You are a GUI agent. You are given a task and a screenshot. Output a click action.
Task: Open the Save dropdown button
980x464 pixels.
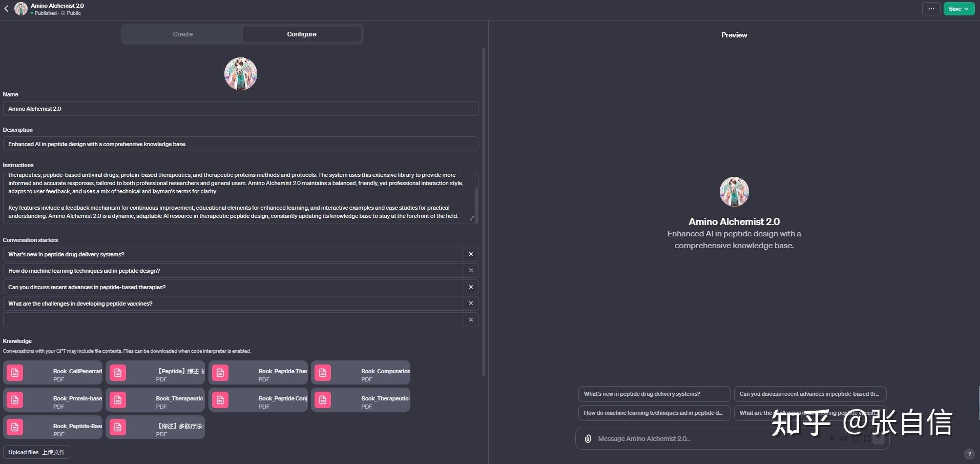pos(958,9)
